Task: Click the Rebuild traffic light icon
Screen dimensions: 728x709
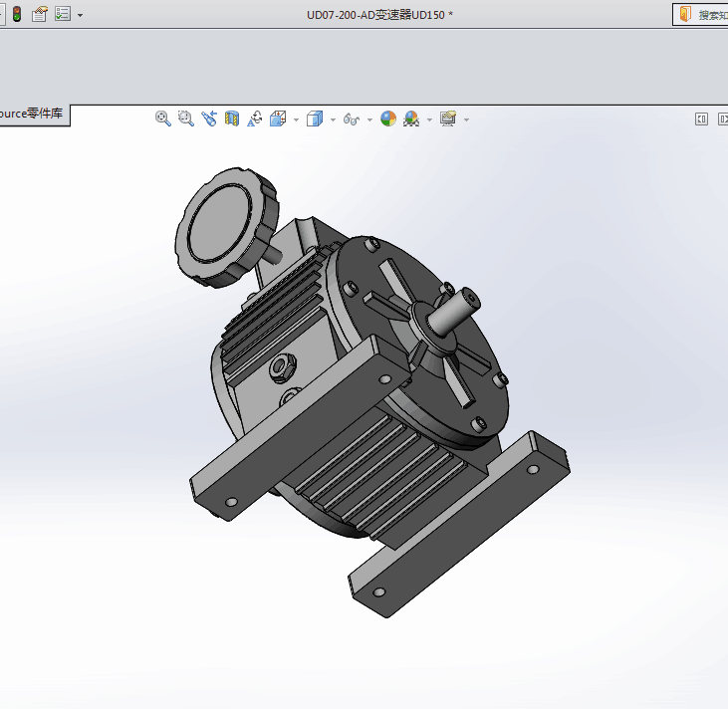Action: [17, 14]
